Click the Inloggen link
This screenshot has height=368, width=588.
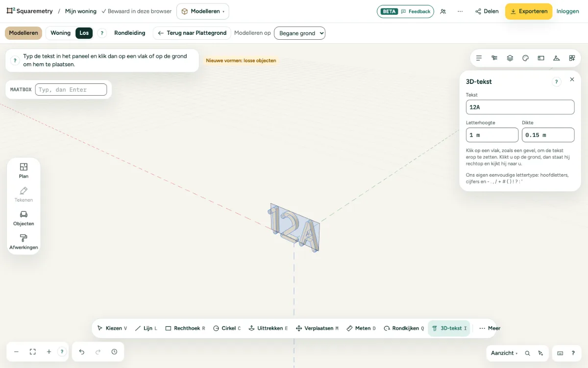pos(568,11)
